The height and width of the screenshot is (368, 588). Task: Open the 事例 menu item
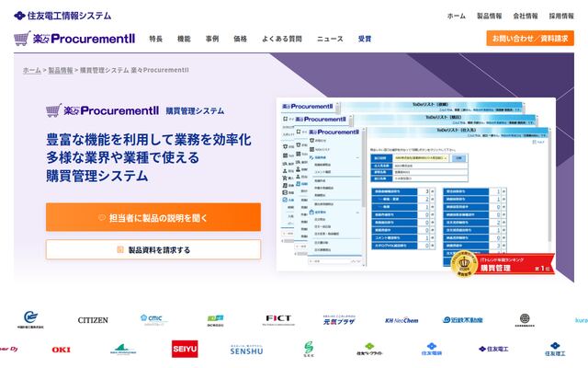click(212, 39)
